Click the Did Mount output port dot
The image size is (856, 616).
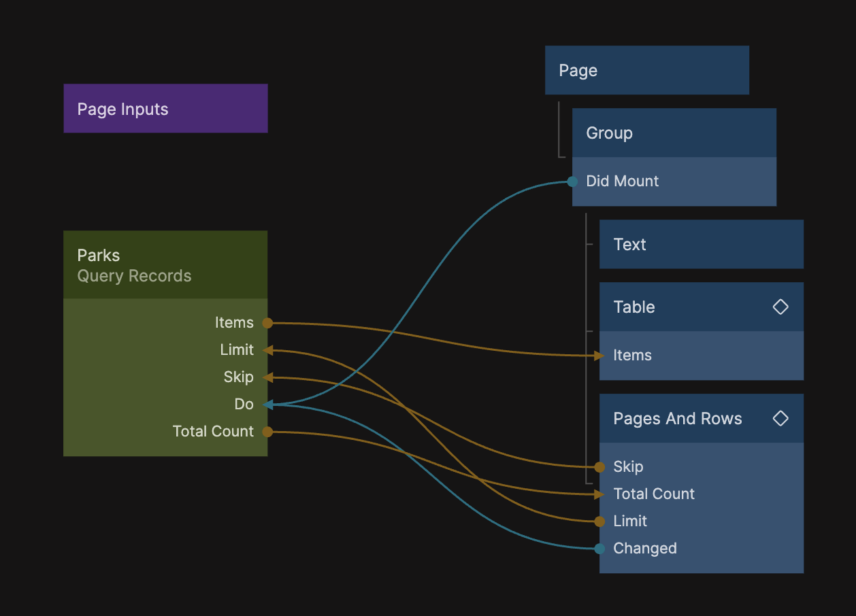point(572,182)
